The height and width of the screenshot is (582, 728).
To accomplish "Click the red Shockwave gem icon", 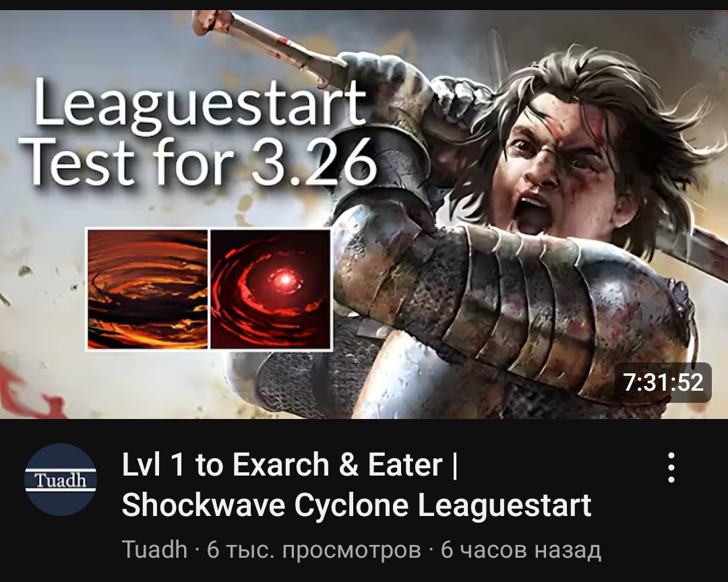I will [x=271, y=290].
